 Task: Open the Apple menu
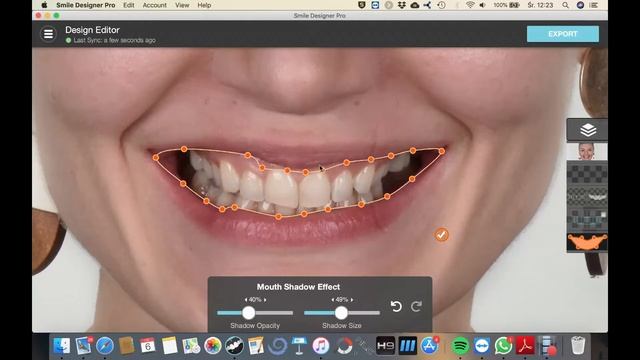point(44,5)
